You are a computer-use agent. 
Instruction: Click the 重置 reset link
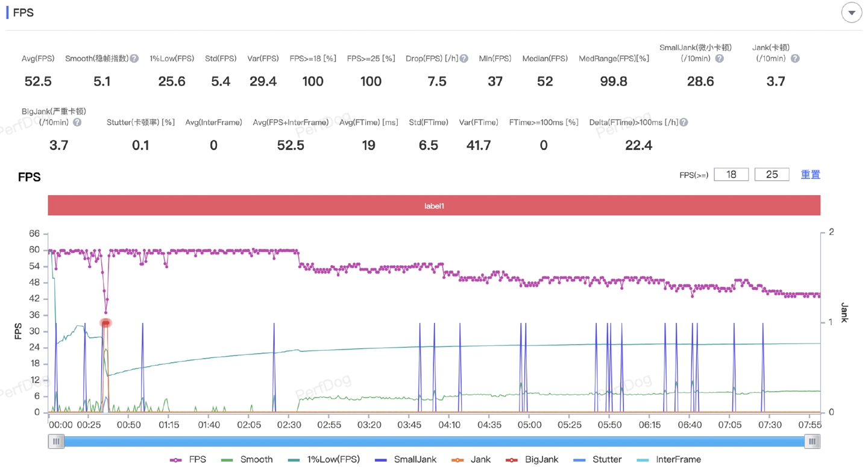click(810, 175)
